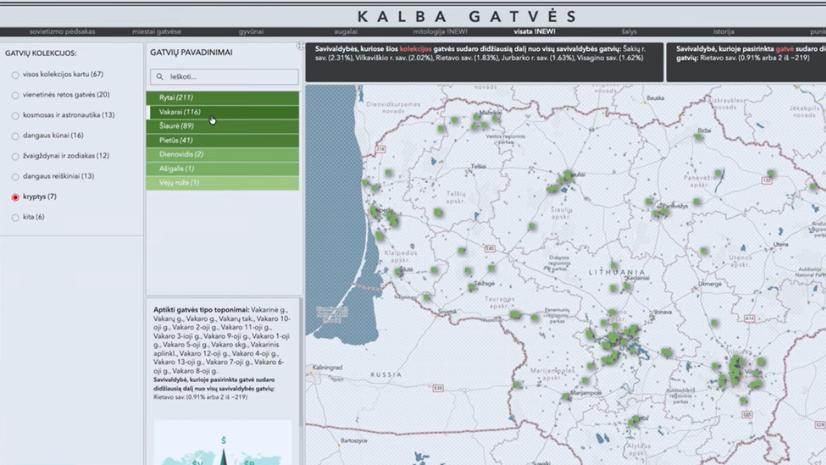Open the 'sovietizmo pėdsakas' tab

(x=62, y=32)
